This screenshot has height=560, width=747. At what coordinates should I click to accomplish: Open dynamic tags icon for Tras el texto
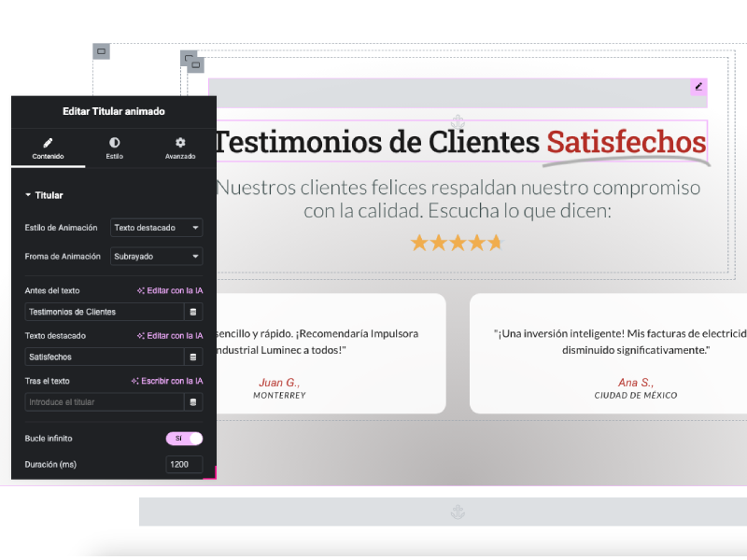coord(193,402)
